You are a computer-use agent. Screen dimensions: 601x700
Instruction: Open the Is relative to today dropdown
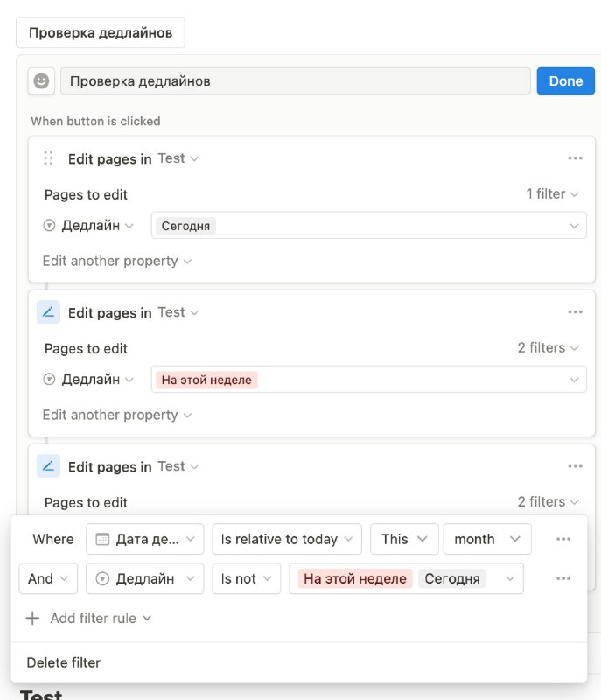click(287, 539)
